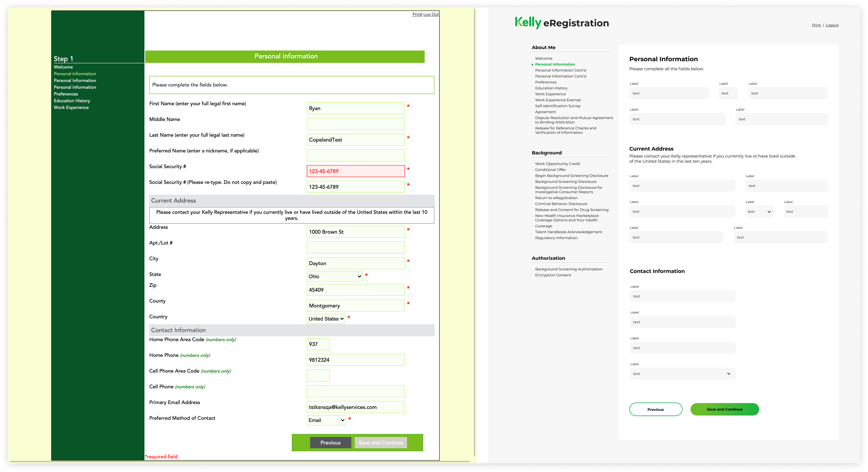The width and height of the screenshot is (868, 472).
Task: Open dropdown in new design Current Address section
Action: pyautogui.click(x=759, y=212)
